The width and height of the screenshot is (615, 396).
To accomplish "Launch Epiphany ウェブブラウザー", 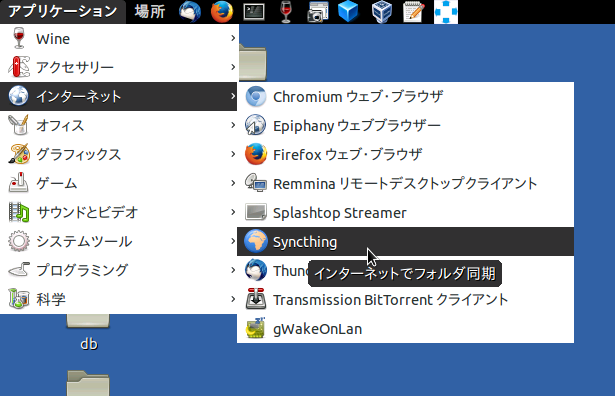I will coord(406,125).
